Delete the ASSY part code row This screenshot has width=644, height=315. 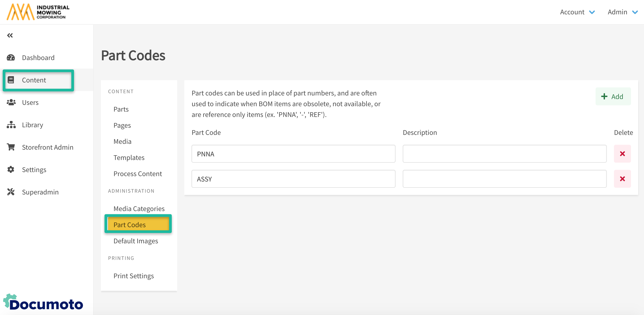point(622,179)
